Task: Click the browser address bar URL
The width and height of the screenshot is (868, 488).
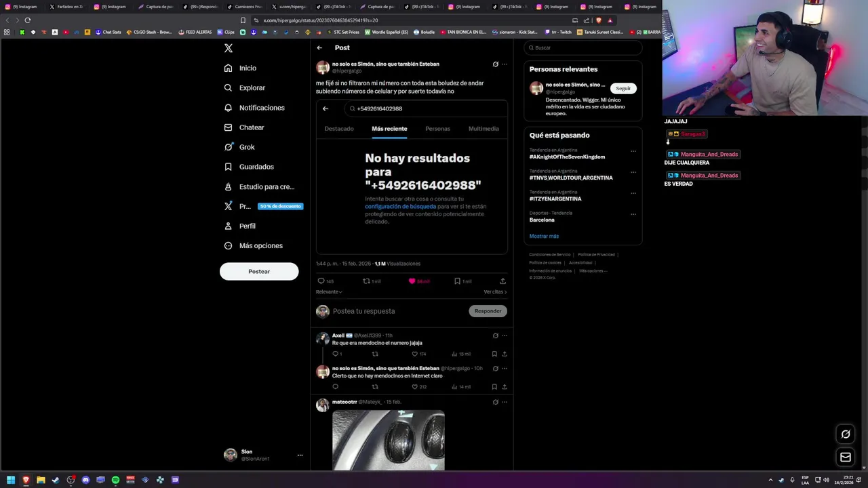Action: (320, 20)
